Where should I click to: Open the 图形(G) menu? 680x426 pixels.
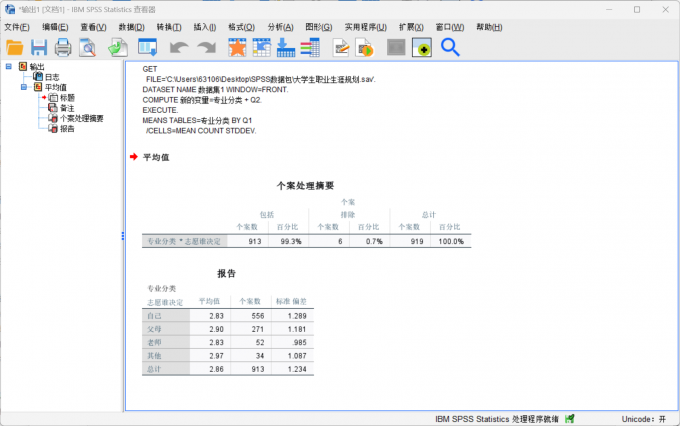(x=318, y=26)
